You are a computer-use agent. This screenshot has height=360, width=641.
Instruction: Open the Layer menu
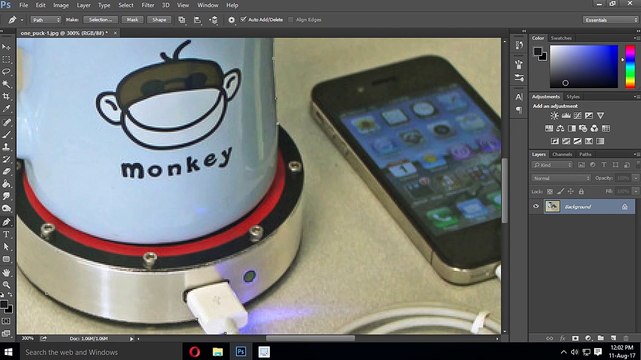point(83,5)
